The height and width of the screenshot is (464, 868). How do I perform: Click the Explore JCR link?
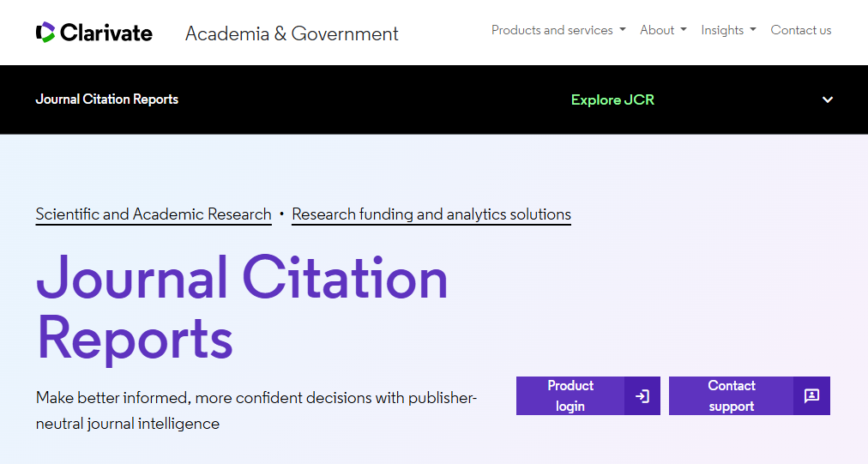click(612, 99)
